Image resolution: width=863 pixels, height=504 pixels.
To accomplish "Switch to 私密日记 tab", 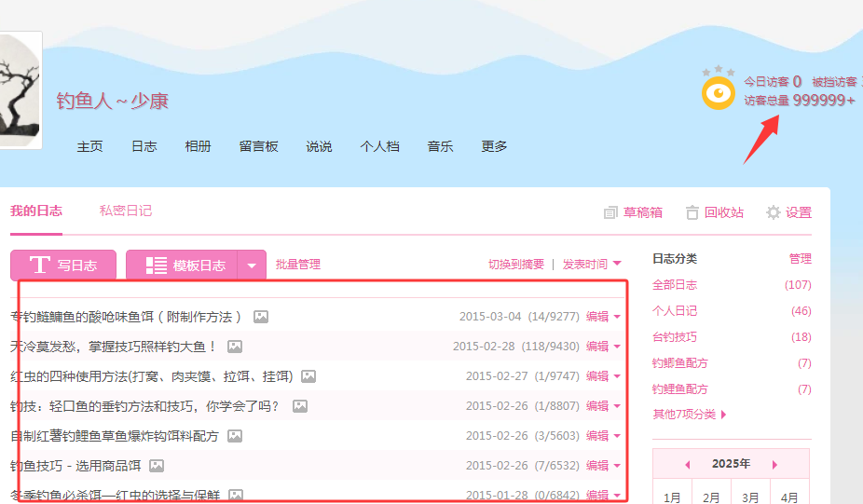I will pyautogui.click(x=126, y=211).
